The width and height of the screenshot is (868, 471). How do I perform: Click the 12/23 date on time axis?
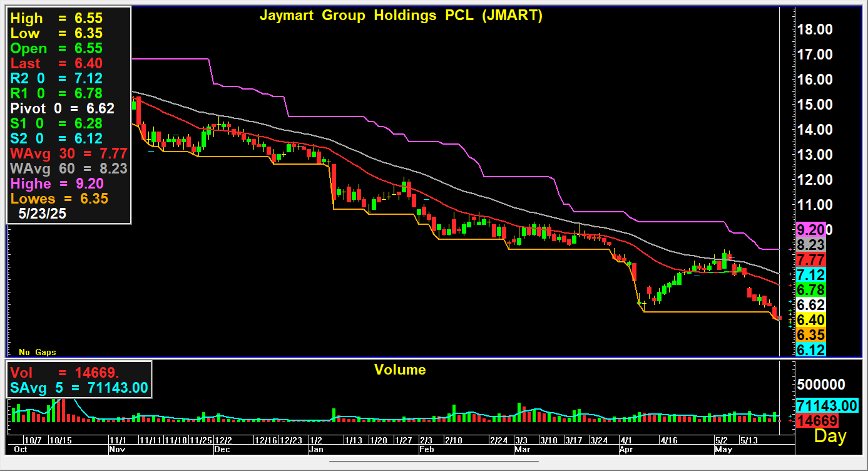(x=291, y=440)
